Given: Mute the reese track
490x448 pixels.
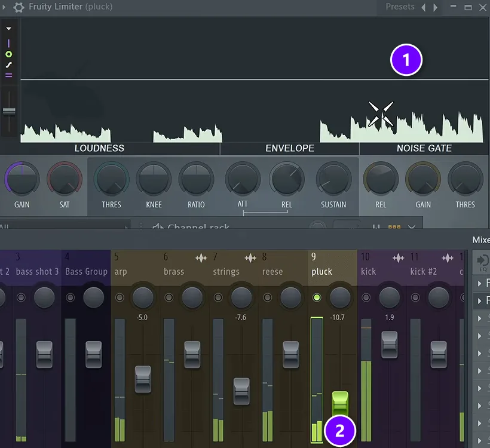Looking at the screenshot, I should [268, 297].
